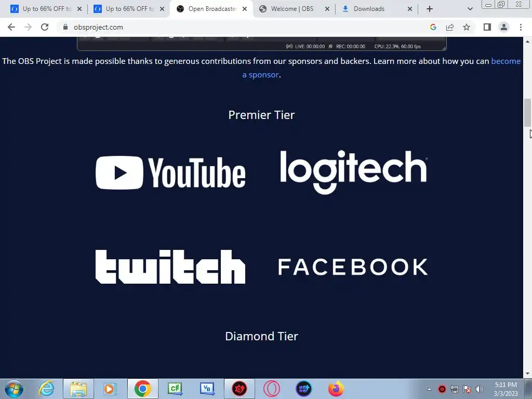
Task: Expand the tab search dropdown
Action: (470, 9)
